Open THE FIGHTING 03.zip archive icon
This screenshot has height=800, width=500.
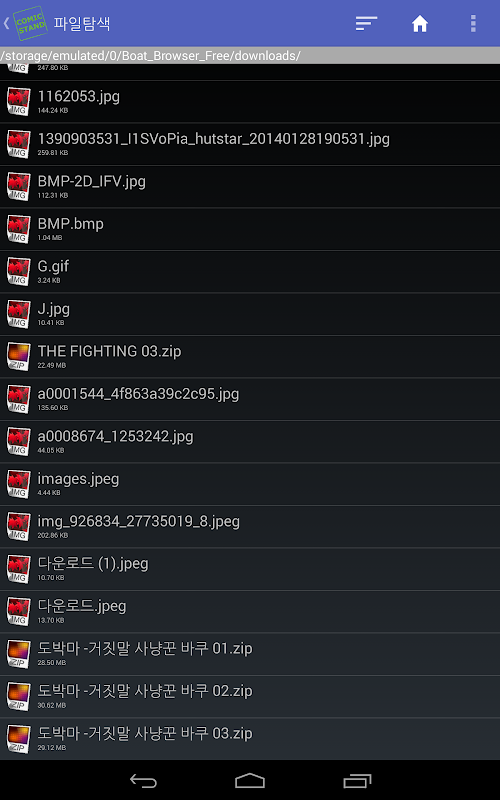(19, 356)
